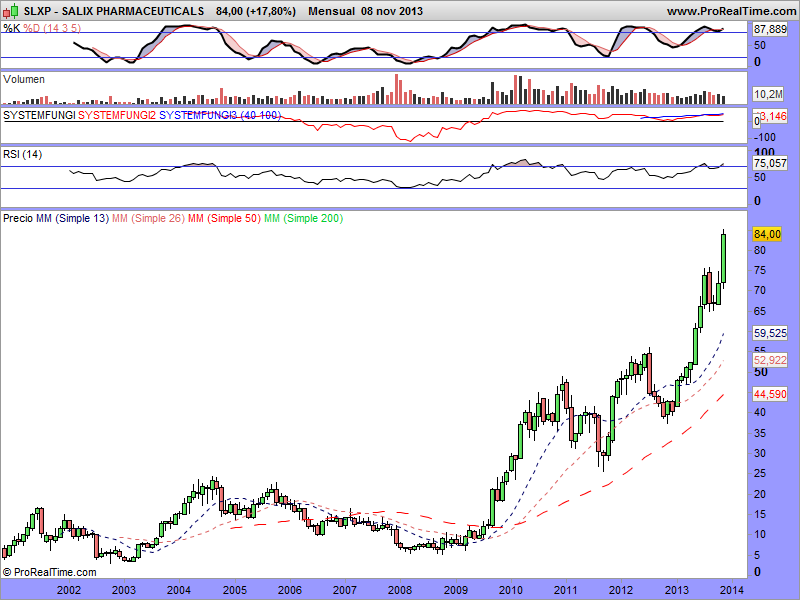Click the 30 level on price scale
The image size is (800, 600).
pos(760,453)
